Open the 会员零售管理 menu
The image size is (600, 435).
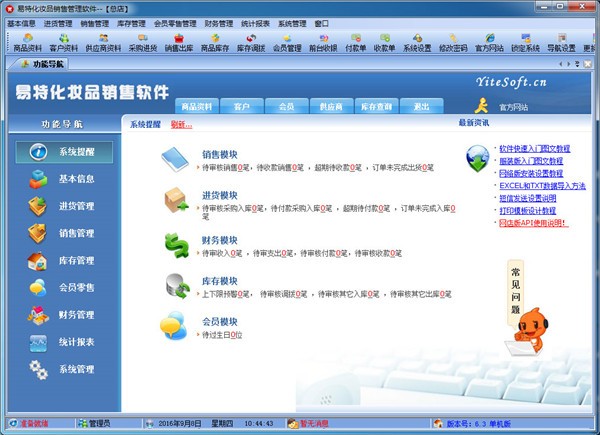175,24
